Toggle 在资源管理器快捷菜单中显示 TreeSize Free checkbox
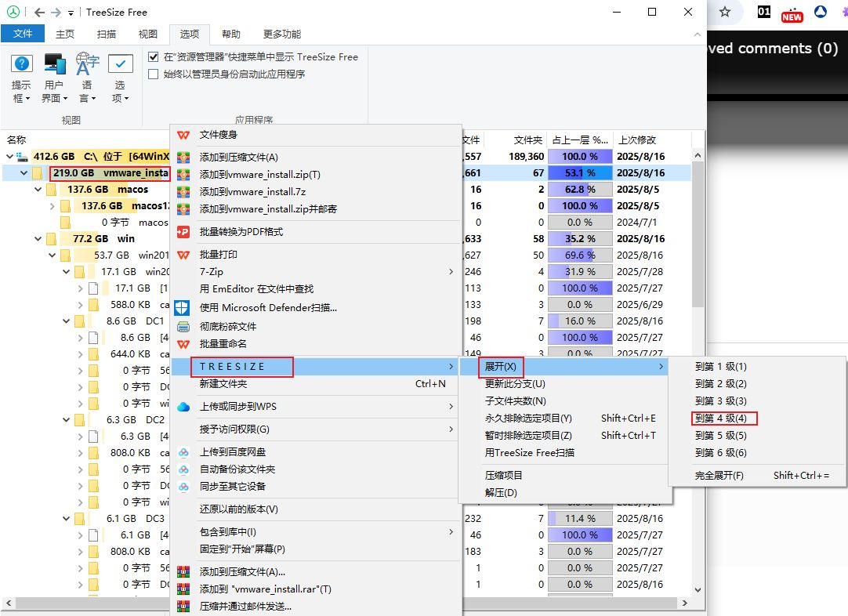Screen dimensions: 848x616 tap(154, 56)
